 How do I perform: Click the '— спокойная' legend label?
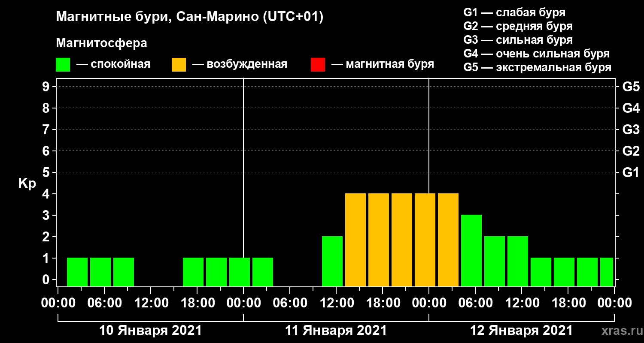[x=113, y=65]
